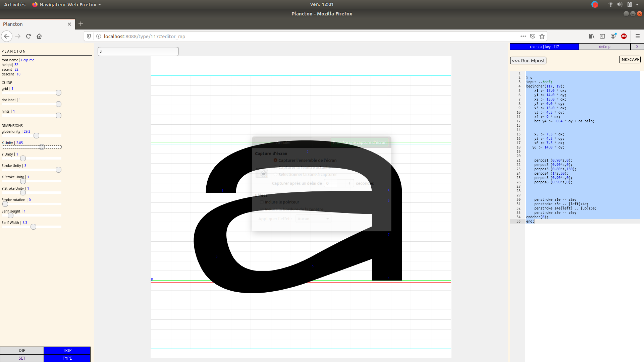Switch to the def.mp editor tab
Screen dimensions: 644x362
click(x=604, y=47)
